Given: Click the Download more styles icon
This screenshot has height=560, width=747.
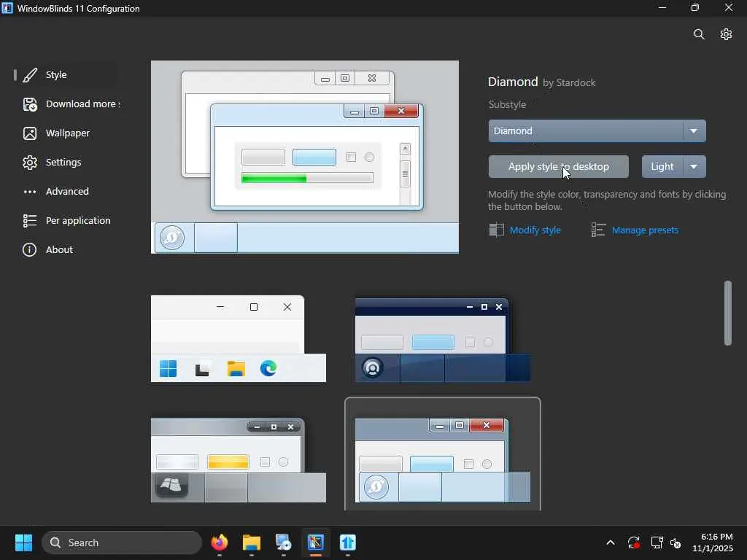Looking at the screenshot, I should click(29, 104).
